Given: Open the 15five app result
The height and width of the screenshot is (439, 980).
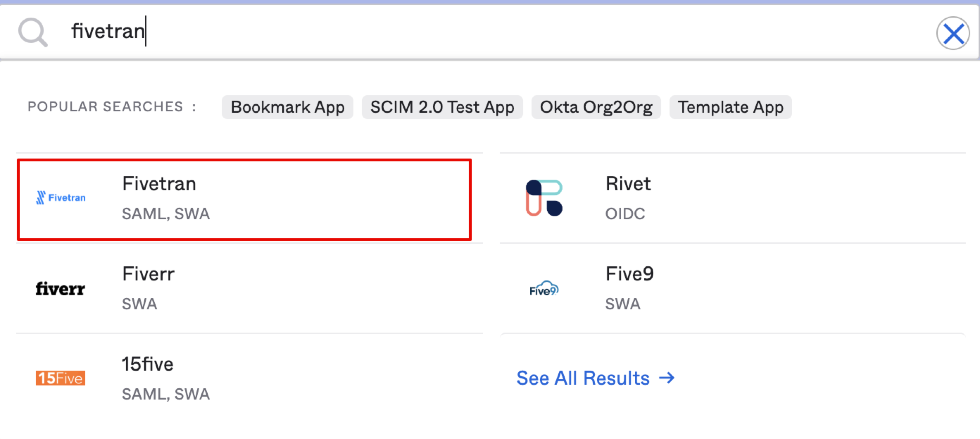Looking at the screenshot, I should click(250, 378).
